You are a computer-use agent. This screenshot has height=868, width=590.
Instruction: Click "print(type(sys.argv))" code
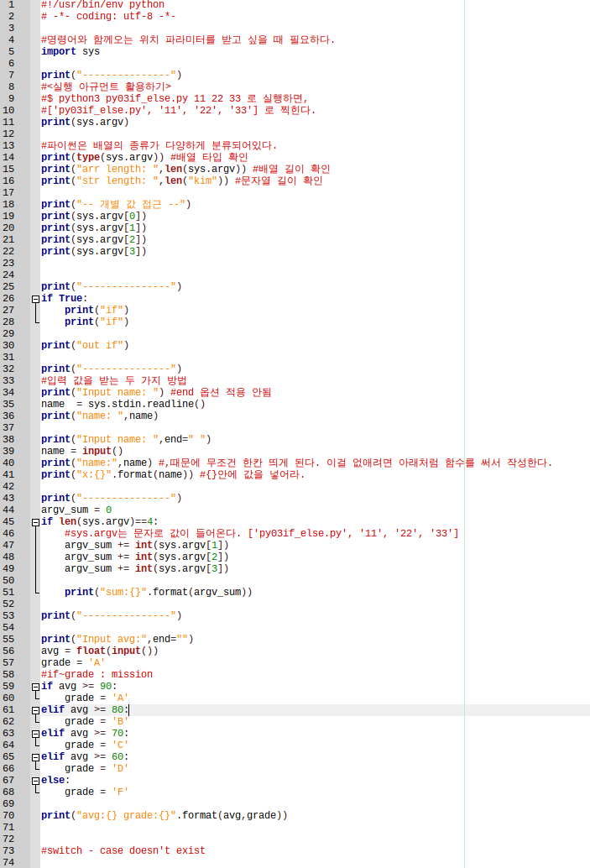(102, 157)
